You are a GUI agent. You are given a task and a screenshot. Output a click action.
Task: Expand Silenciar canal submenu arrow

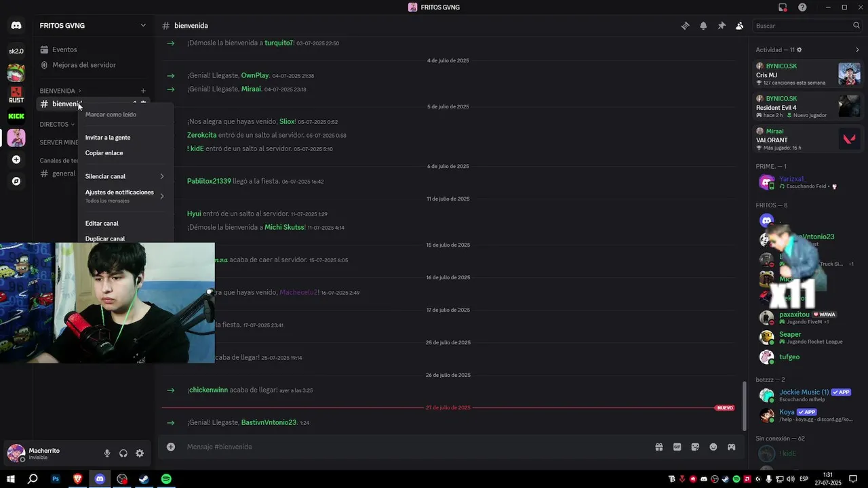[162, 176]
